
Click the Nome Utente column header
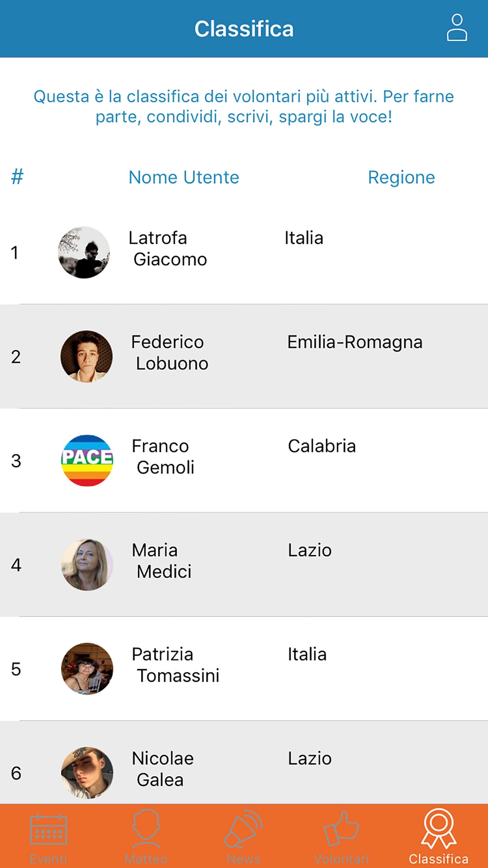coord(184,177)
